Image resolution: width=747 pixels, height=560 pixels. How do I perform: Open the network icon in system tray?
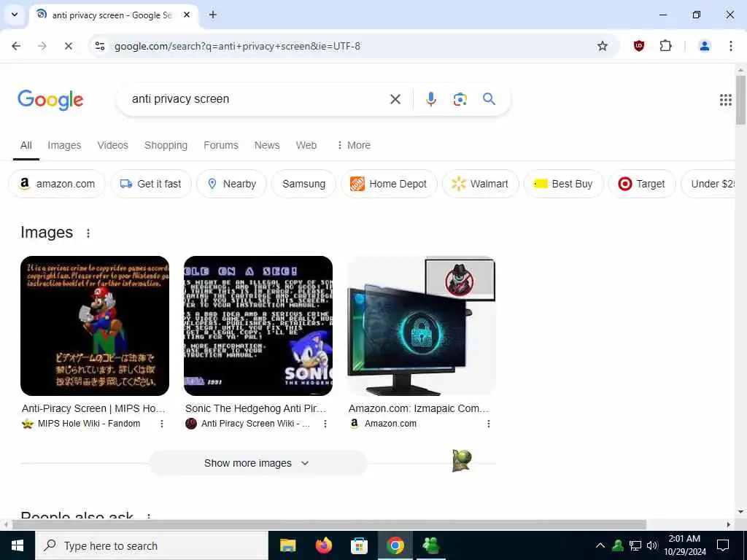635,545
